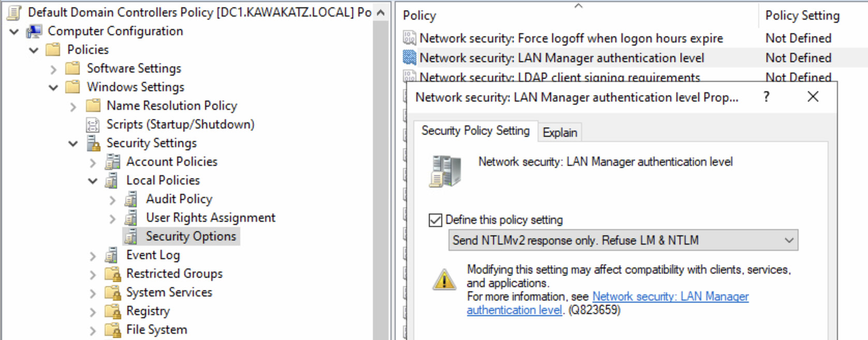Collapse the Local Policies node
This screenshot has width=868, height=340.
tap(93, 180)
